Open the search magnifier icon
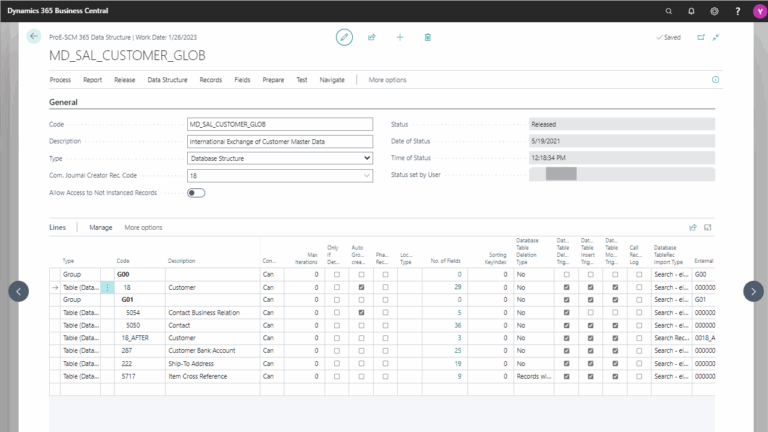Image resolution: width=768 pixels, height=432 pixels. coord(669,11)
